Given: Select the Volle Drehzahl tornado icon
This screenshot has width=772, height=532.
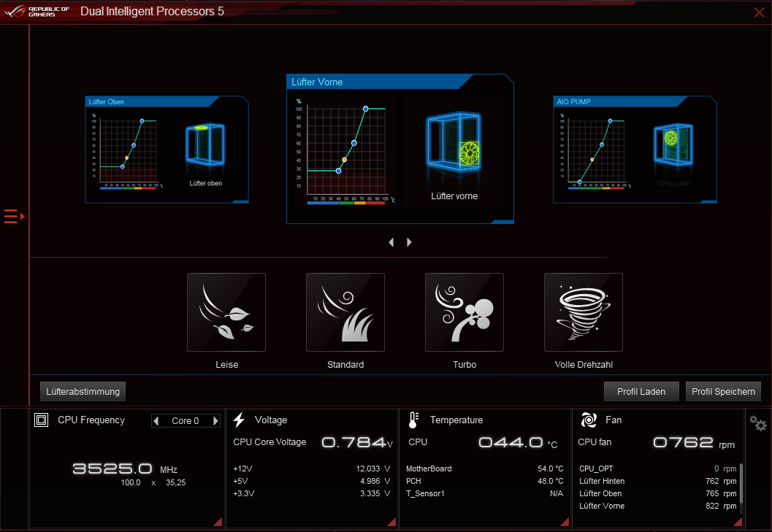Looking at the screenshot, I should (x=584, y=312).
